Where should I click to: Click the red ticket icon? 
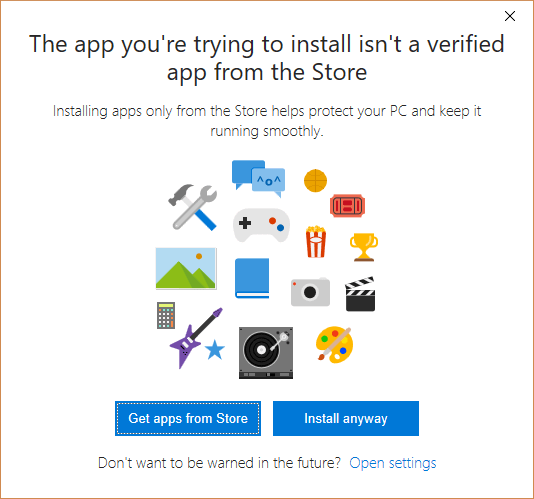click(347, 205)
